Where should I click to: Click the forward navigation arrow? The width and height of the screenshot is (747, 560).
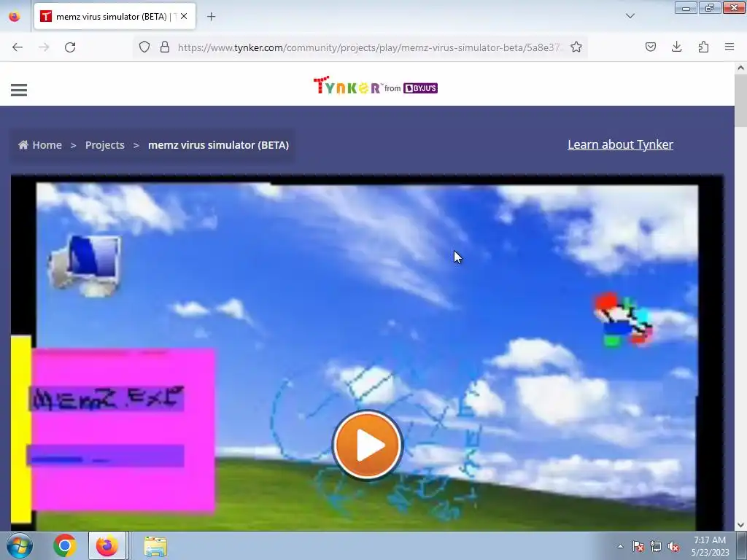point(44,47)
